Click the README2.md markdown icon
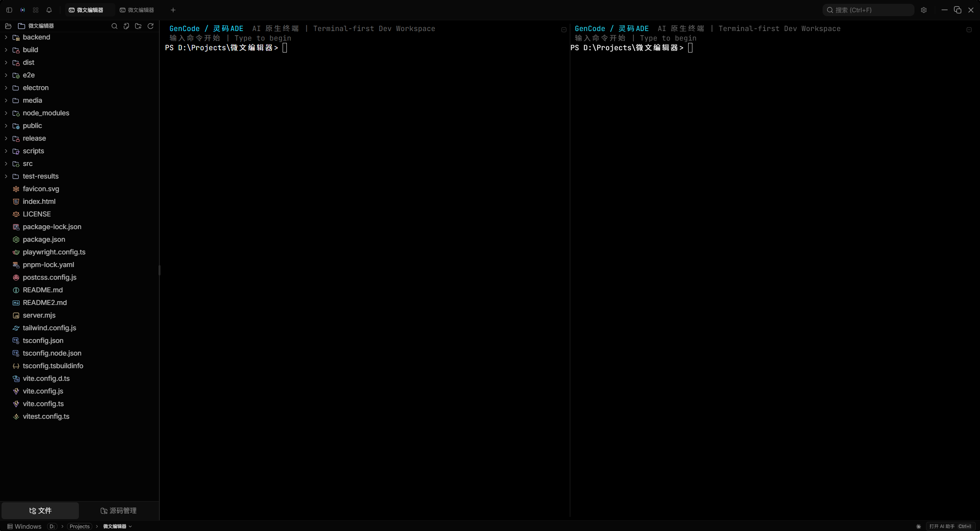This screenshot has height=531, width=980. pos(16,303)
